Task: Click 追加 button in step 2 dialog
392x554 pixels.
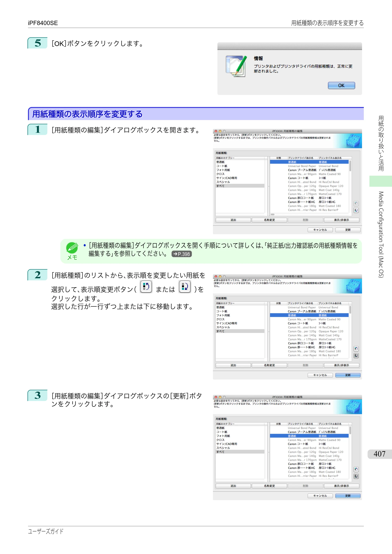Action: (x=233, y=365)
